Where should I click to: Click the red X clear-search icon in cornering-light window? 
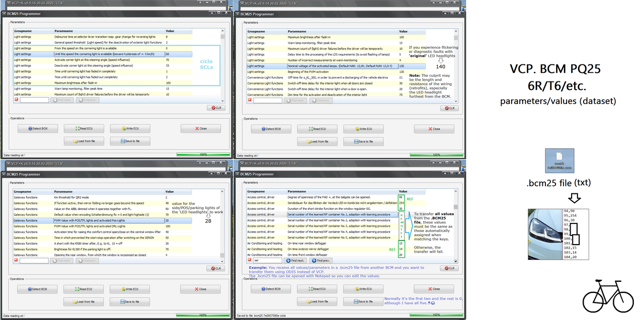(x=17, y=100)
